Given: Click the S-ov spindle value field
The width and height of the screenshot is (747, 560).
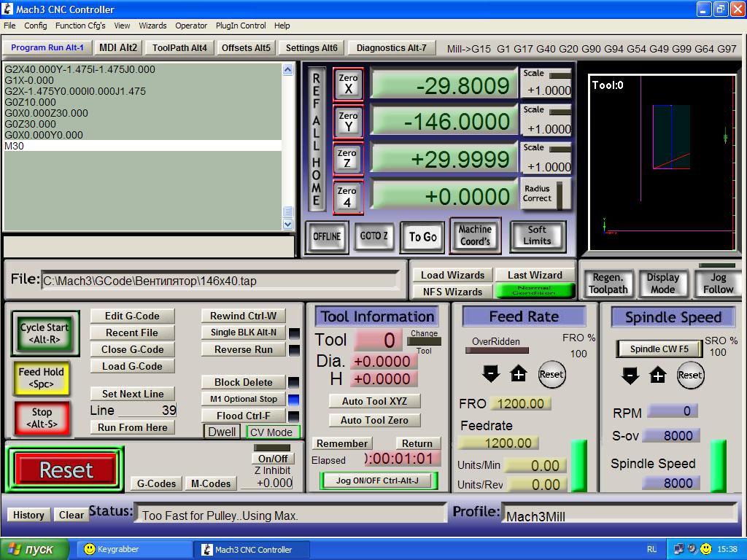Looking at the screenshot, I should point(672,436).
